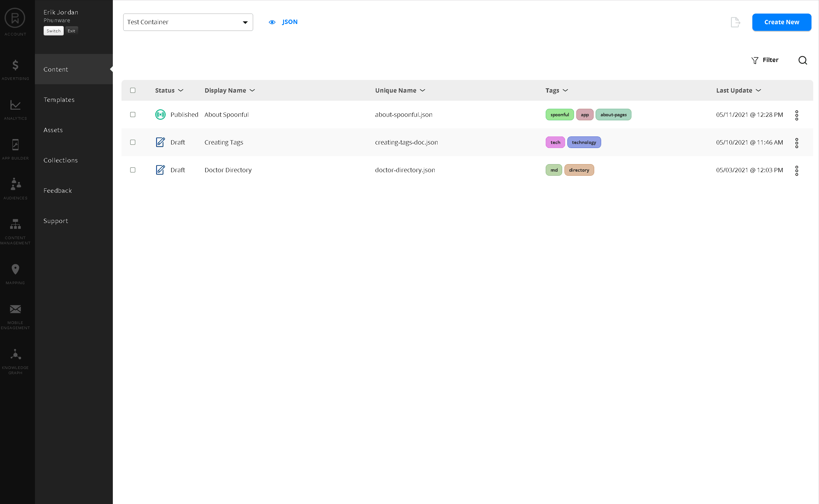Open the Mobile Engagement envelope icon
This screenshot has width=819, height=504.
(x=15, y=309)
